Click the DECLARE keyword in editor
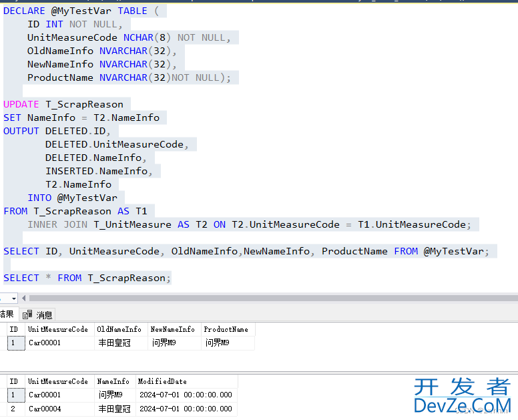 tap(24, 11)
